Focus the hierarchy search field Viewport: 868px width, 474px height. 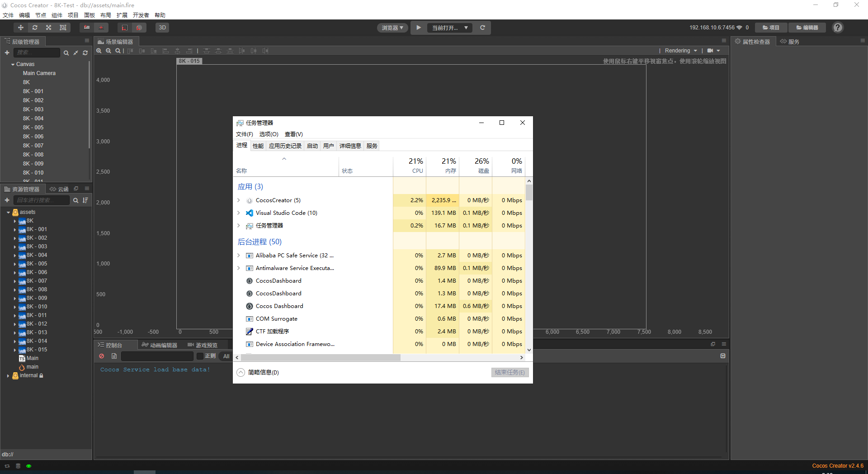pyautogui.click(x=37, y=53)
